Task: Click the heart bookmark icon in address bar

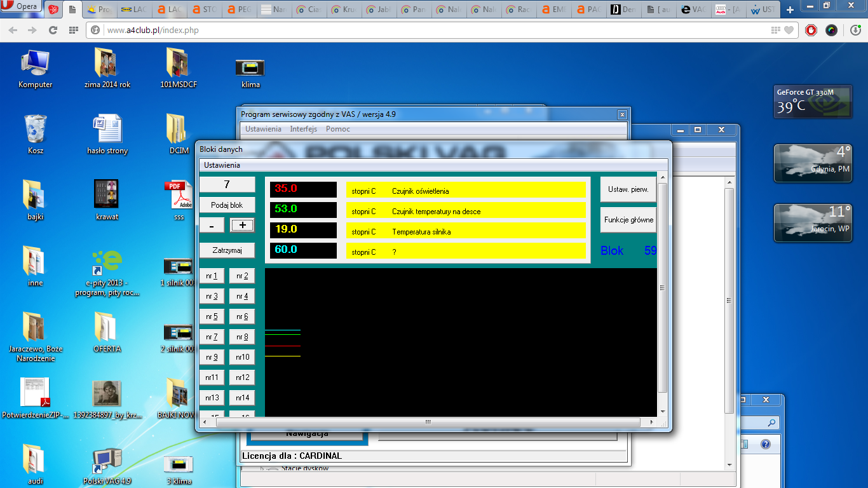Action: point(789,30)
